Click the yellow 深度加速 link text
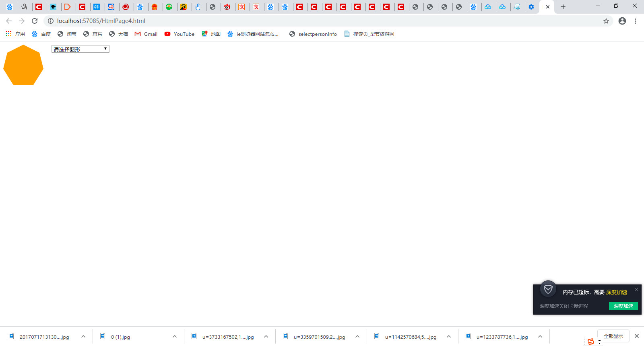 [x=617, y=292]
